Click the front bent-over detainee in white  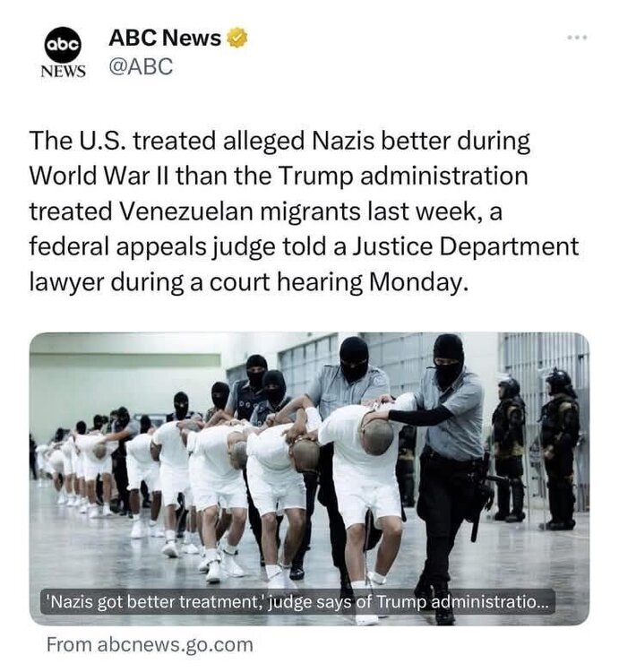point(364,493)
